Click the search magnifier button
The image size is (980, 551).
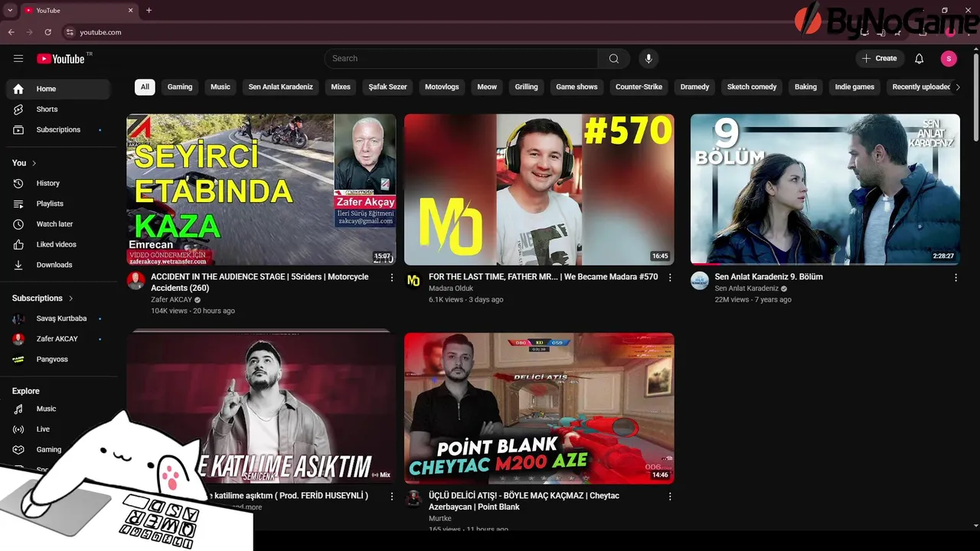click(614, 58)
